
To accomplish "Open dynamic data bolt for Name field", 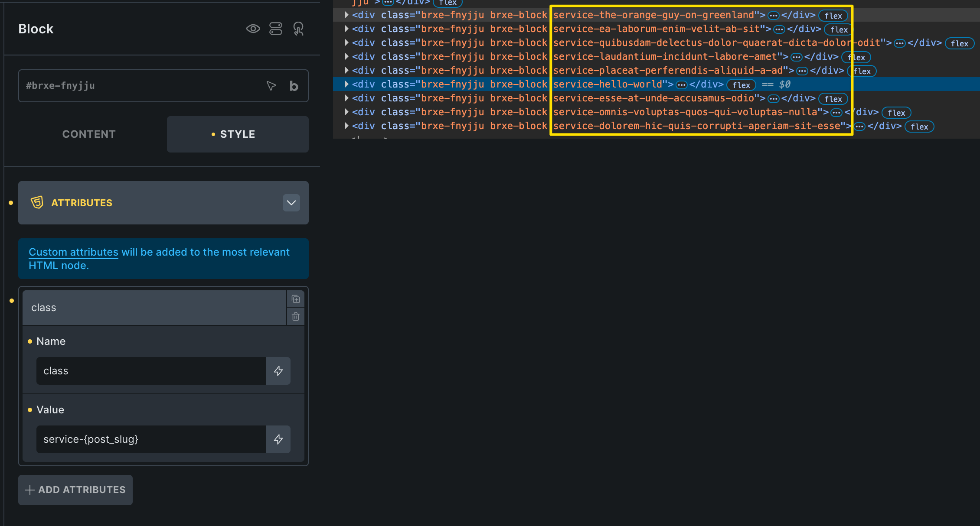I will [278, 371].
